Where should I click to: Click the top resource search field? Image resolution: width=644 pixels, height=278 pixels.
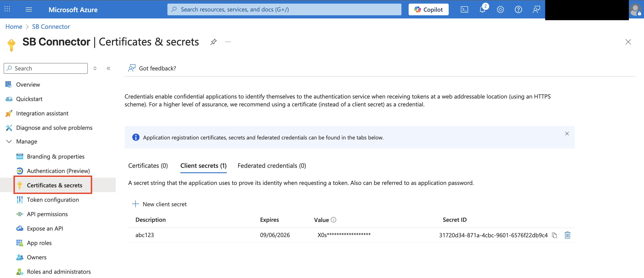pyautogui.click(x=284, y=9)
